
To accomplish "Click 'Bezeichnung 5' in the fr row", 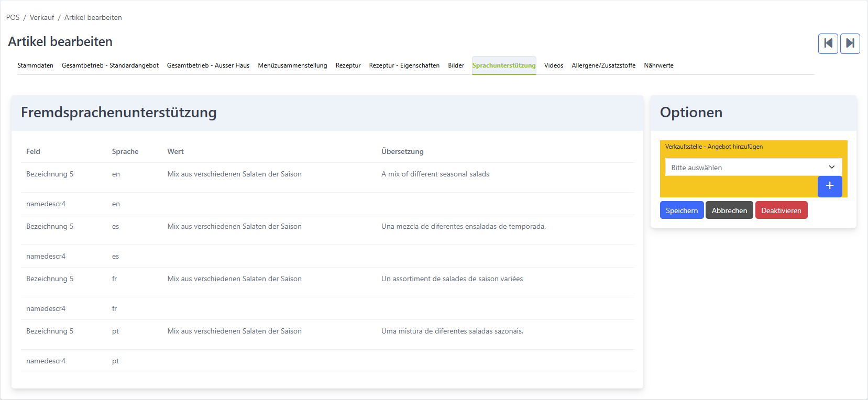I will [x=50, y=279].
